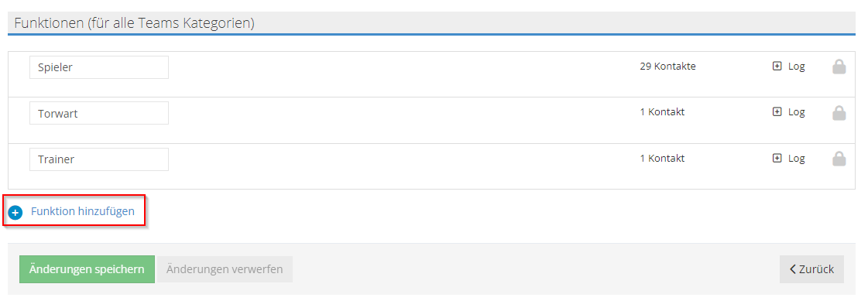Expand the Log plus icon for Spieler

777,67
